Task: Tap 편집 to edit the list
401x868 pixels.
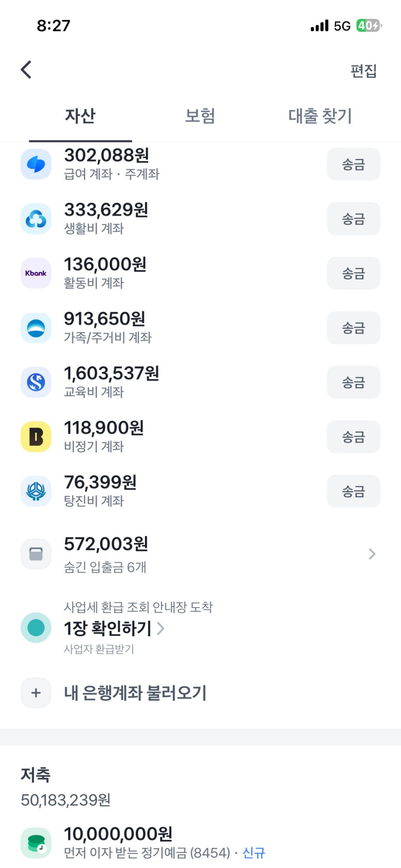Action: pos(364,71)
